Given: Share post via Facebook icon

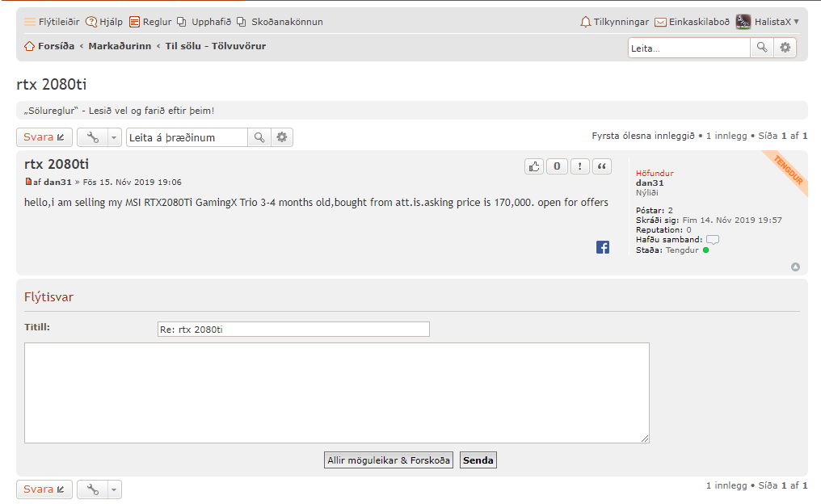Looking at the screenshot, I should [603, 248].
